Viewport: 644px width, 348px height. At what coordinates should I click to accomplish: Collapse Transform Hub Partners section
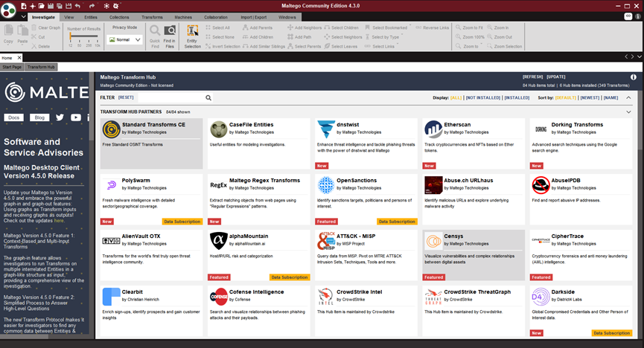click(628, 112)
